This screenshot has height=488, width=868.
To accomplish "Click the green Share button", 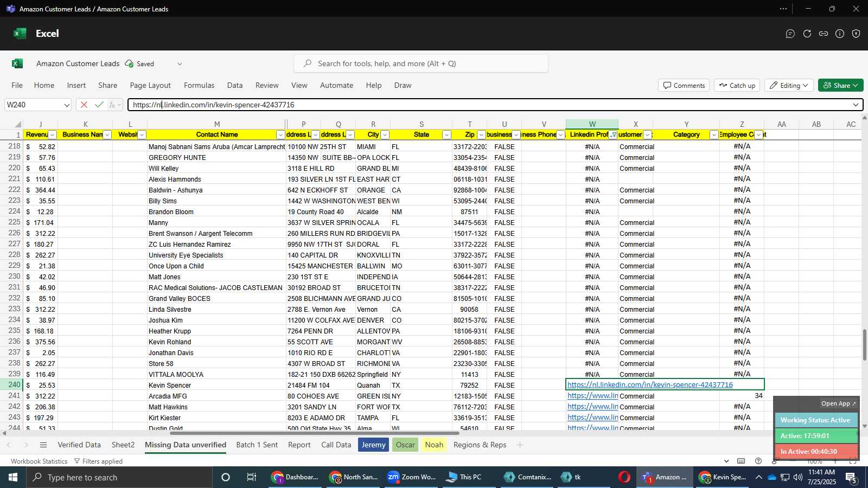I will point(841,85).
